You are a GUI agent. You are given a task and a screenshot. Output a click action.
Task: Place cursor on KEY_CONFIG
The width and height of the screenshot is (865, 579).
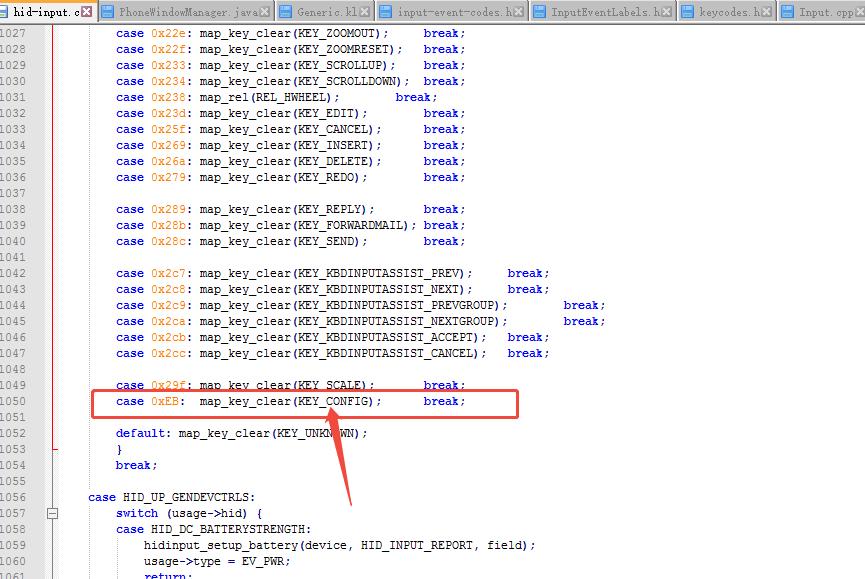(x=333, y=401)
